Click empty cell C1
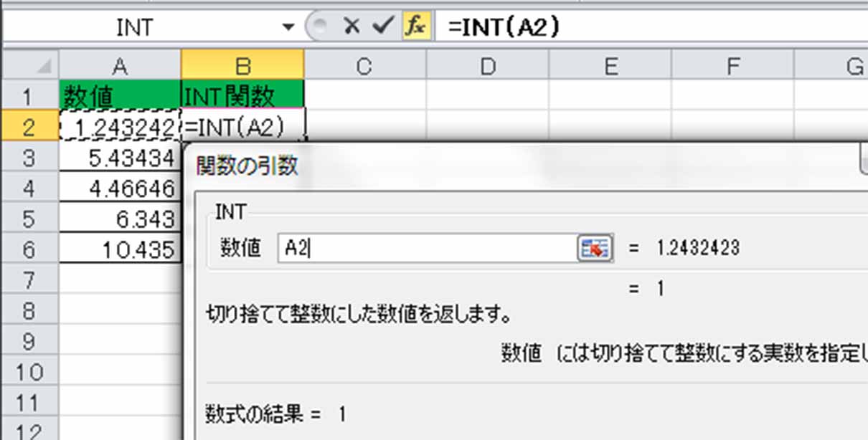 pos(365,95)
